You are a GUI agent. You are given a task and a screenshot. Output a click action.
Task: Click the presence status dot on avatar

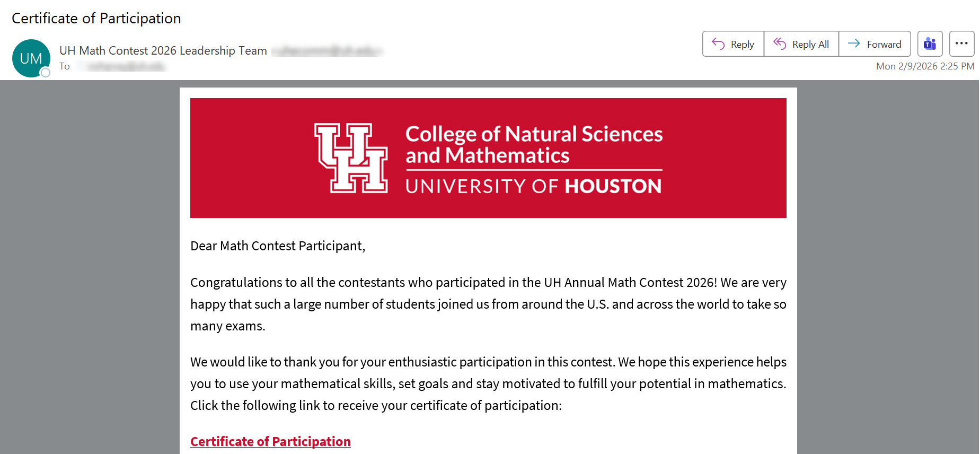46,73
